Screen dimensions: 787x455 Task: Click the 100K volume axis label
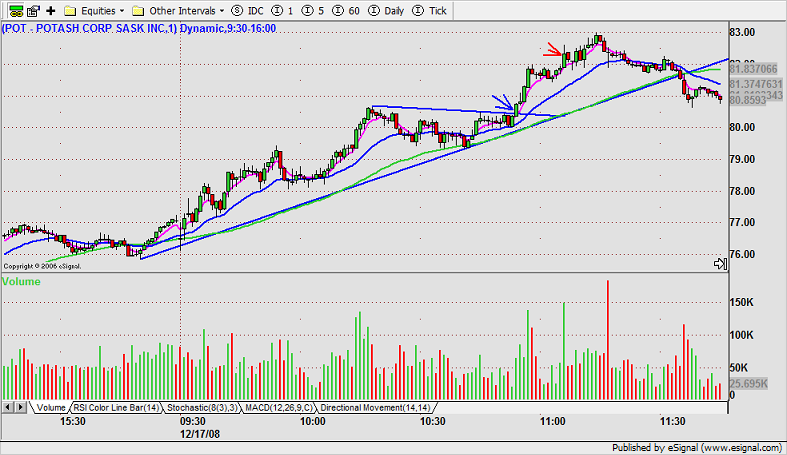tap(741, 335)
